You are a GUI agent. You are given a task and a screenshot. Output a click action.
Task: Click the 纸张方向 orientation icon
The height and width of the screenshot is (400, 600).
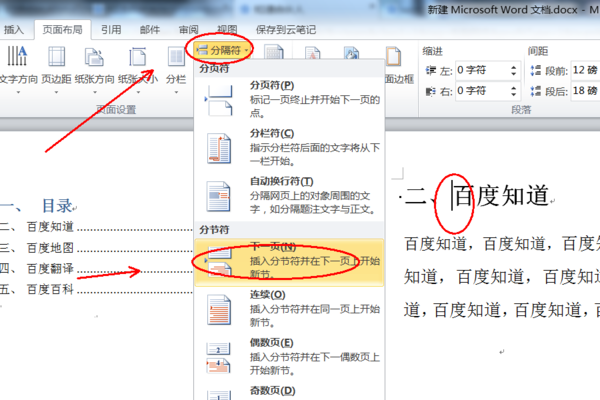(94, 57)
